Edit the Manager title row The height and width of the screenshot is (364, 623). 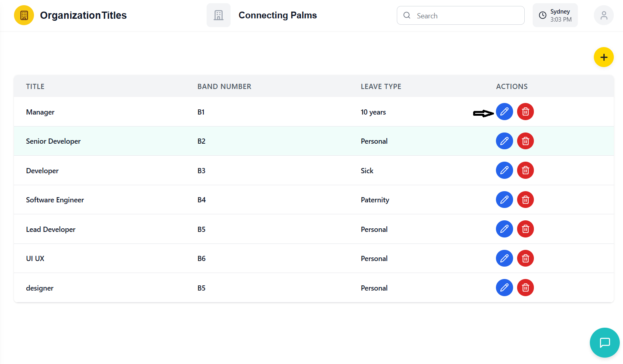click(x=504, y=112)
